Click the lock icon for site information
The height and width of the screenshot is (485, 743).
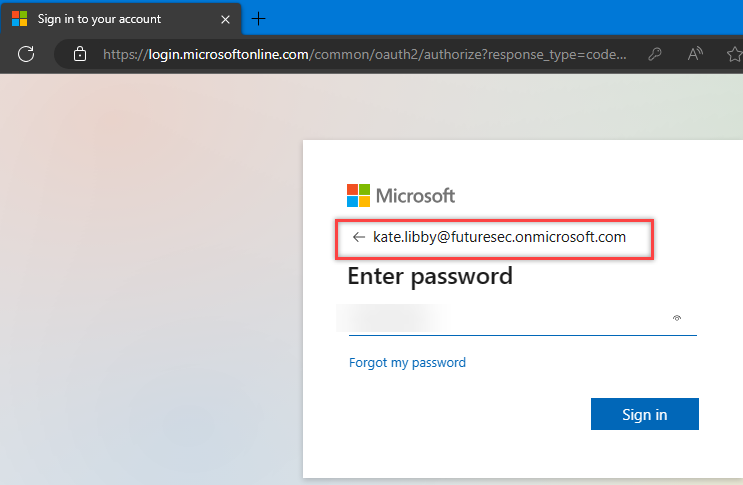tap(81, 54)
